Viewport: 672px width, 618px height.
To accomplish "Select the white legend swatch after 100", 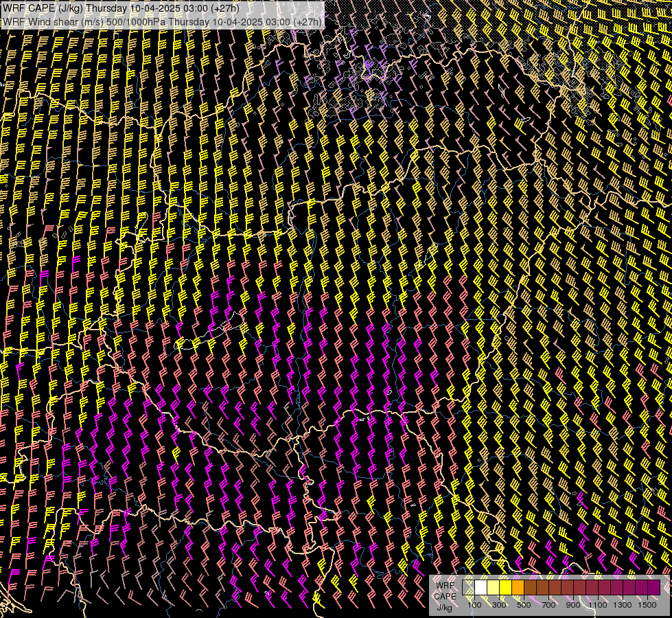I will [x=481, y=587].
